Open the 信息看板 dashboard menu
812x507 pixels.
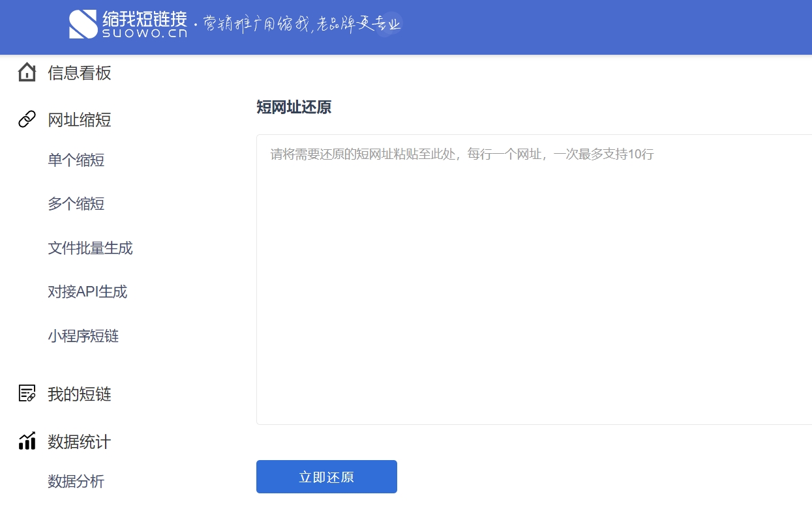pyautogui.click(x=79, y=73)
